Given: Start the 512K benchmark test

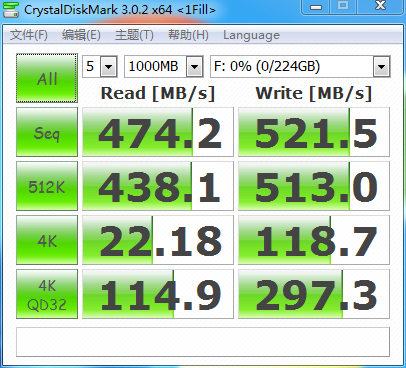Looking at the screenshot, I should click(x=47, y=186).
